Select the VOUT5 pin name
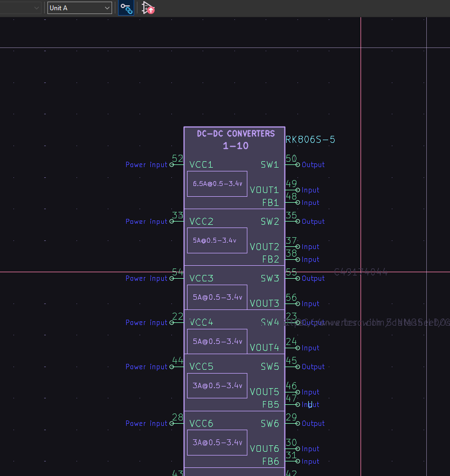This screenshot has height=476, width=450. 264,392
